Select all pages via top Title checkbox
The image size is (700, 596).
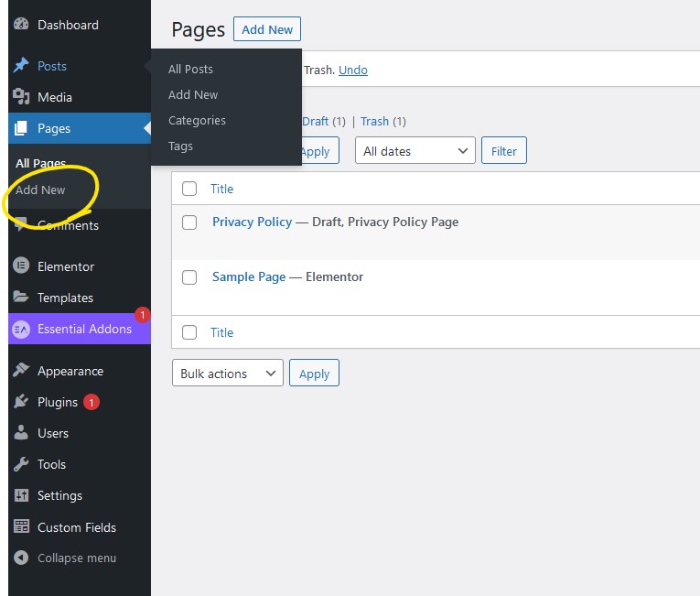[189, 189]
